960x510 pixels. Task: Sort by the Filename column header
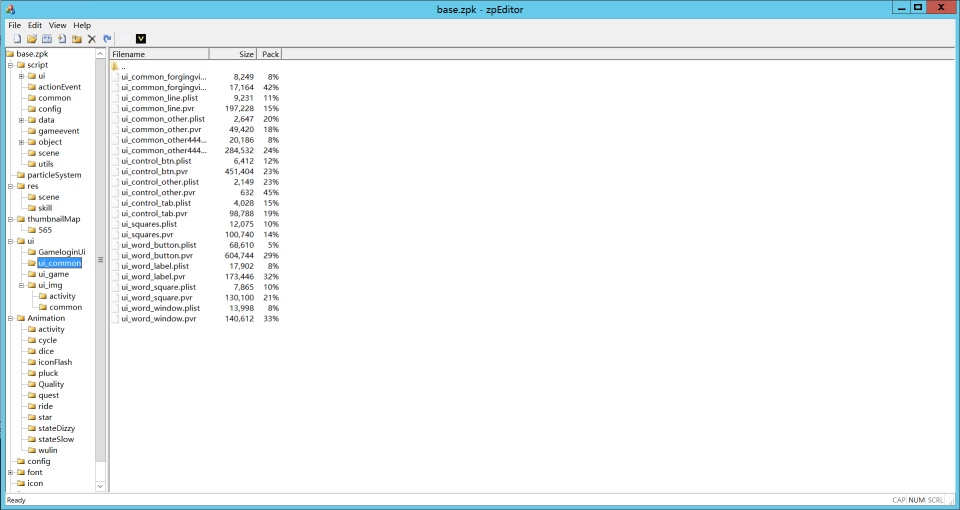159,54
